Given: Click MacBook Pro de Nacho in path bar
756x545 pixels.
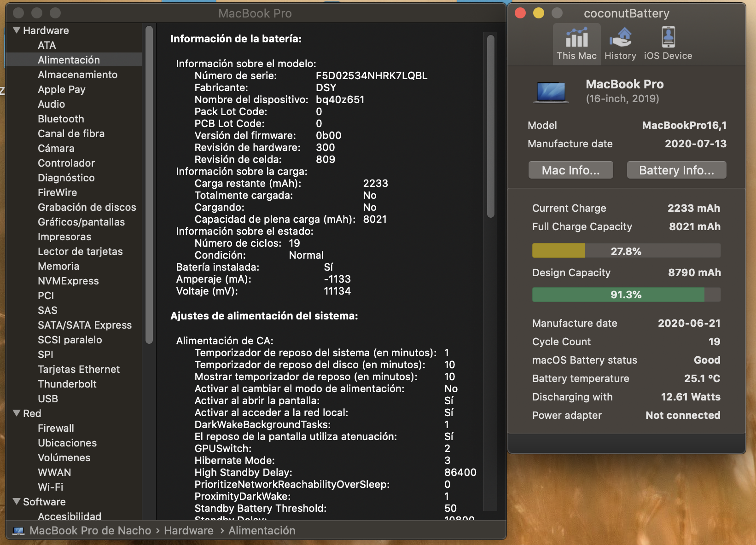Looking at the screenshot, I should coord(90,531).
